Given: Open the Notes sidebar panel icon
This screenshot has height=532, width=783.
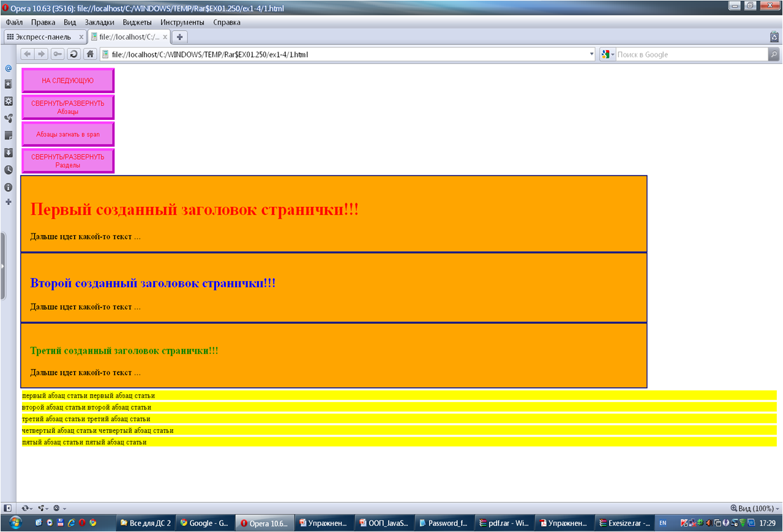Looking at the screenshot, I should point(9,135).
